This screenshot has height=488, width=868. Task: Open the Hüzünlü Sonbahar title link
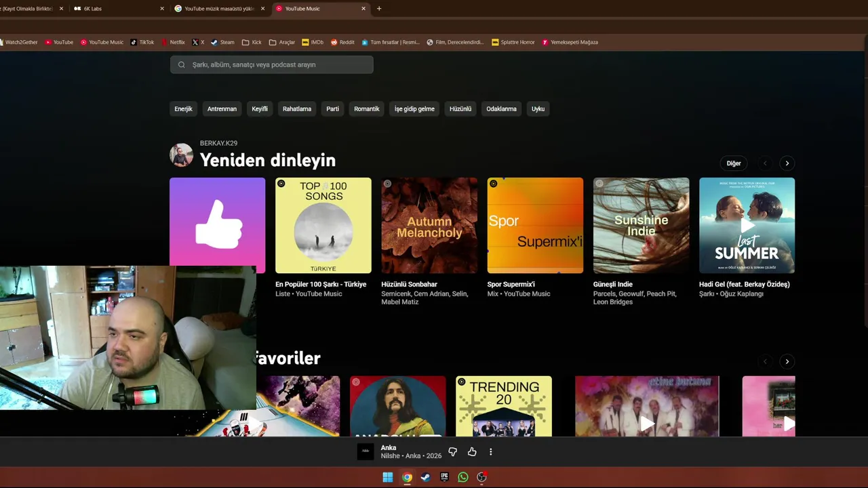409,285
